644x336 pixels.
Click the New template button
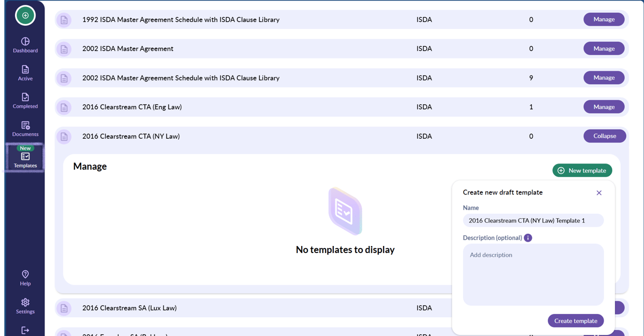pyautogui.click(x=582, y=170)
